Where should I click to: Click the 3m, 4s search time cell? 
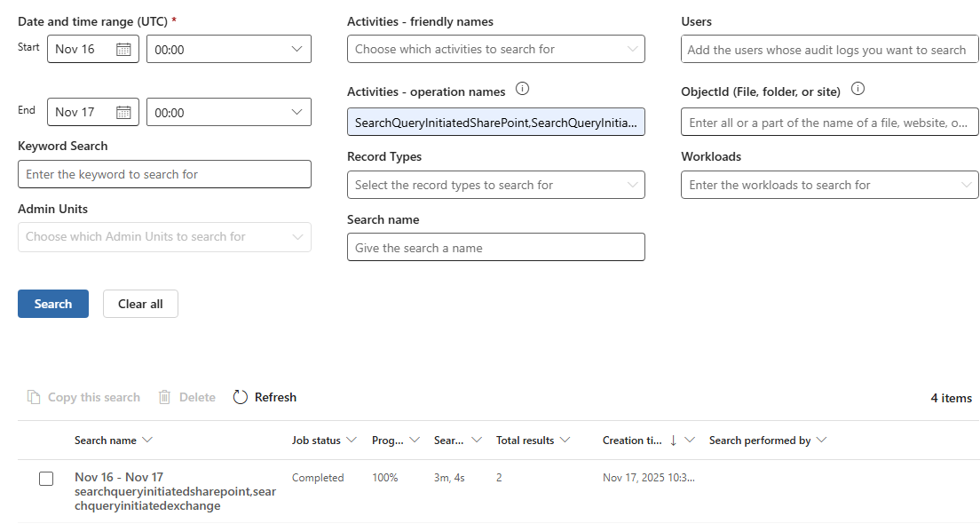point(449,478)
